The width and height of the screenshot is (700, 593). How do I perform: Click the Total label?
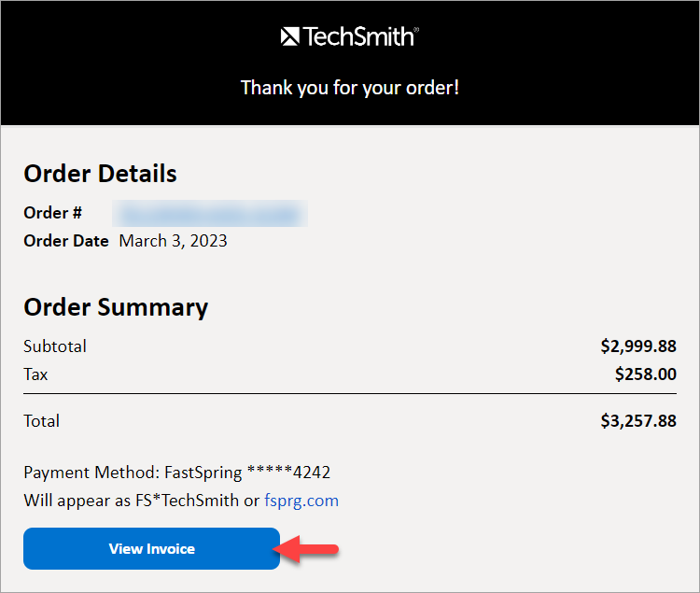pyautogui.click(x=41, y=421)
